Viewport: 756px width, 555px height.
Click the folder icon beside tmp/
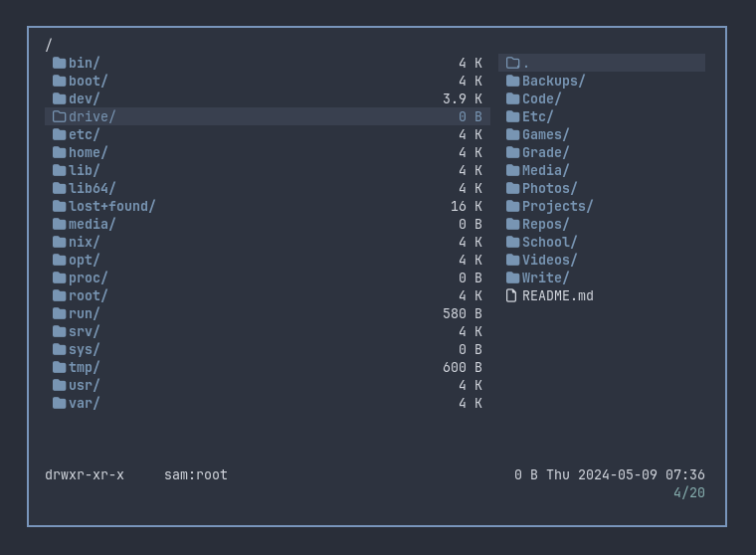[x=59, y=367]
